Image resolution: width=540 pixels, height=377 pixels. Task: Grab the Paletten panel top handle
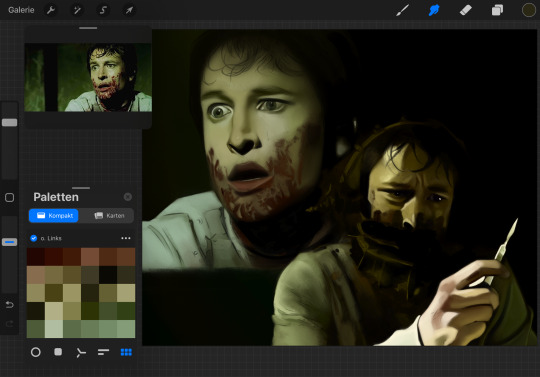(81, 188)
